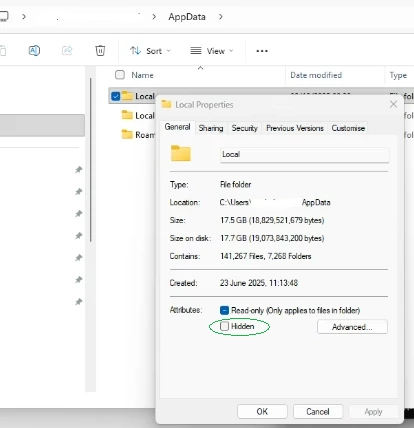The width and height of the screenshot is (414, 428).
Task: Open the See more ellipsis menu
Action: 262,51
